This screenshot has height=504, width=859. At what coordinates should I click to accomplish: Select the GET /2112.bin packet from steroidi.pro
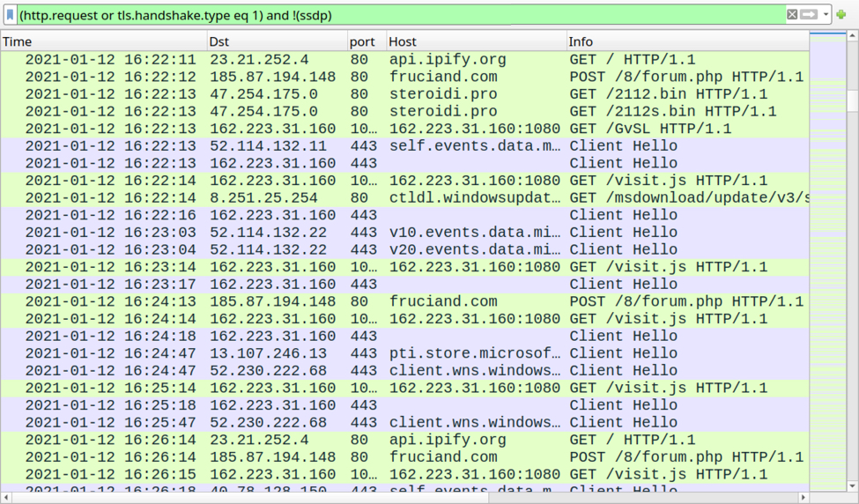405,94
